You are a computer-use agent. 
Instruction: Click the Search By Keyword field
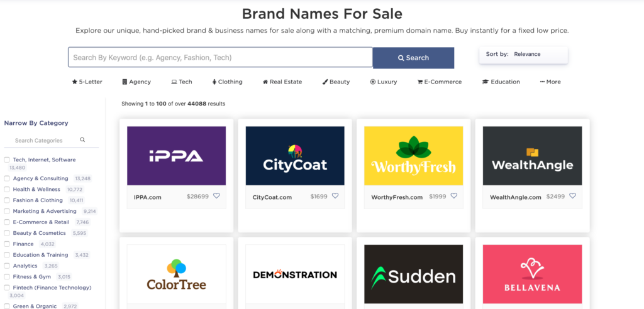pos(220,58)
